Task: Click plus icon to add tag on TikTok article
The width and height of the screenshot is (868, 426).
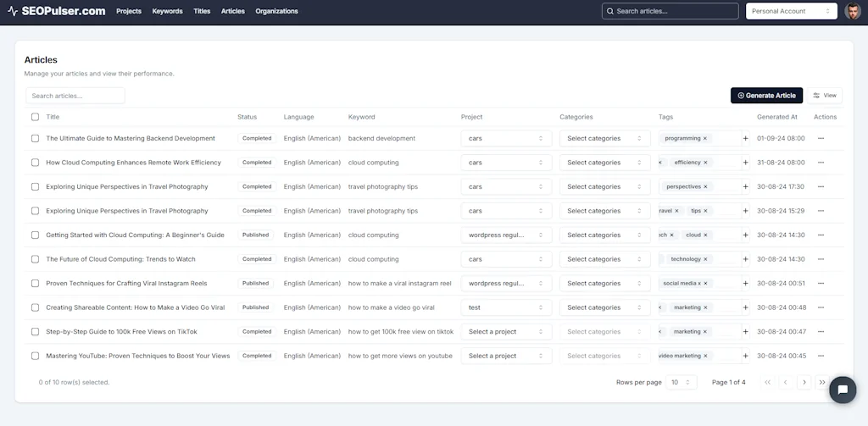Action: 745,332
